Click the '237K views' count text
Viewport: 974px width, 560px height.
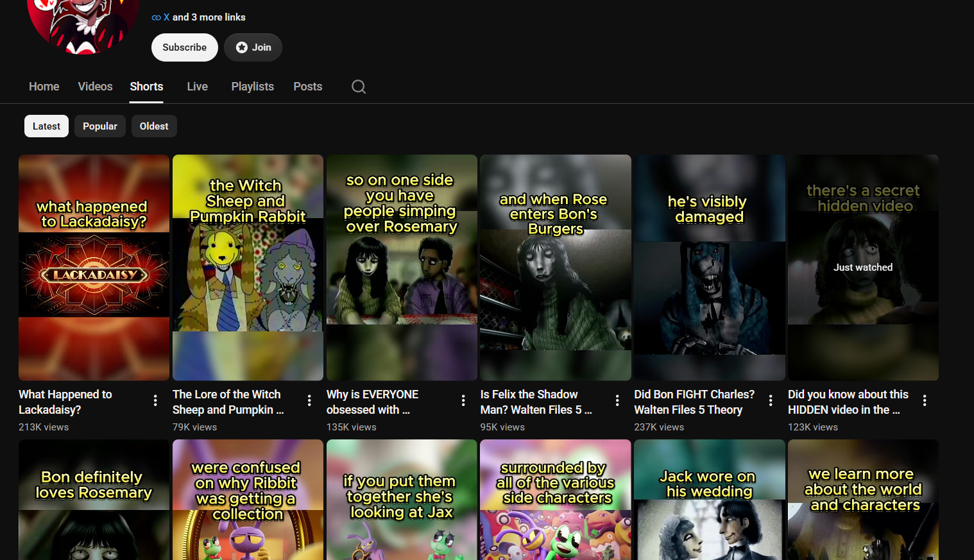pos(659,427)
